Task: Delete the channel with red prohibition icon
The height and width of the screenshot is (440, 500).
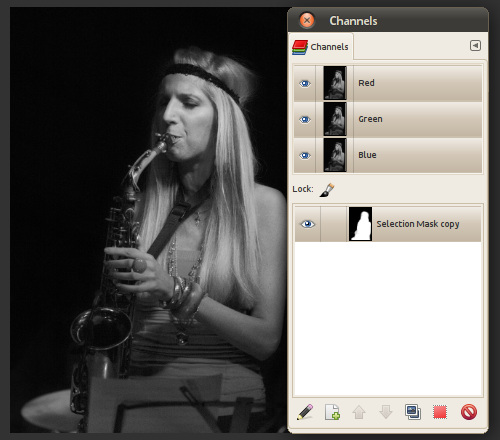Action: point(469,412)
